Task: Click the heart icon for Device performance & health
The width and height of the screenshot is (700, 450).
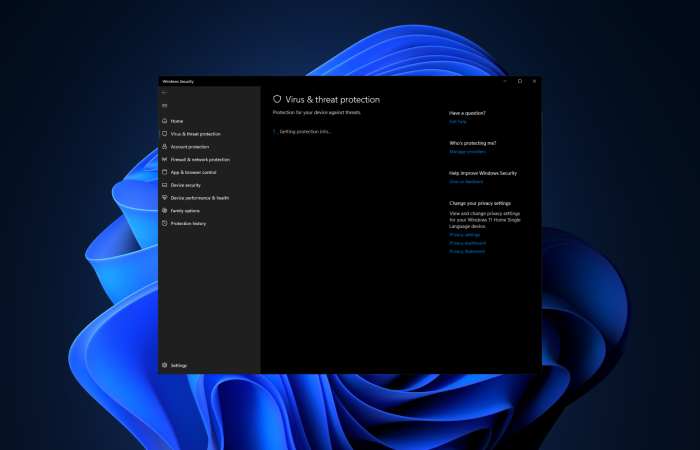Action: pyautogui.click(x=164, y=198)
